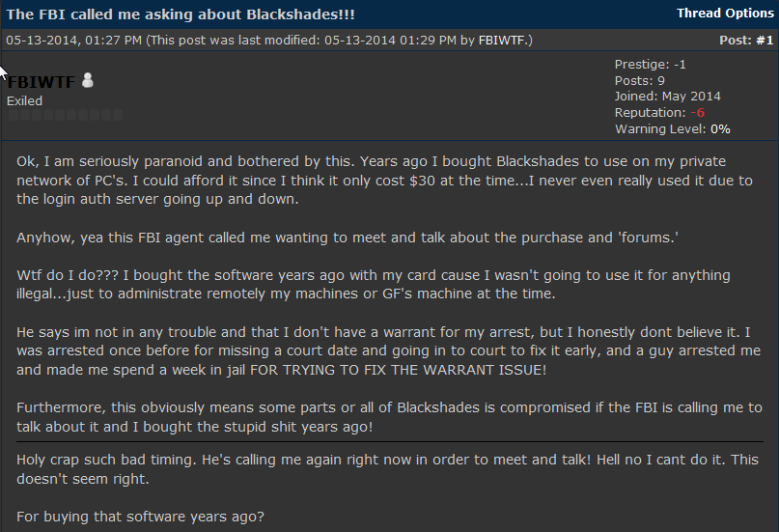Click FBIWTF in the last-modified note
This screenshot has width=779, height=532.
click(503, 40)
